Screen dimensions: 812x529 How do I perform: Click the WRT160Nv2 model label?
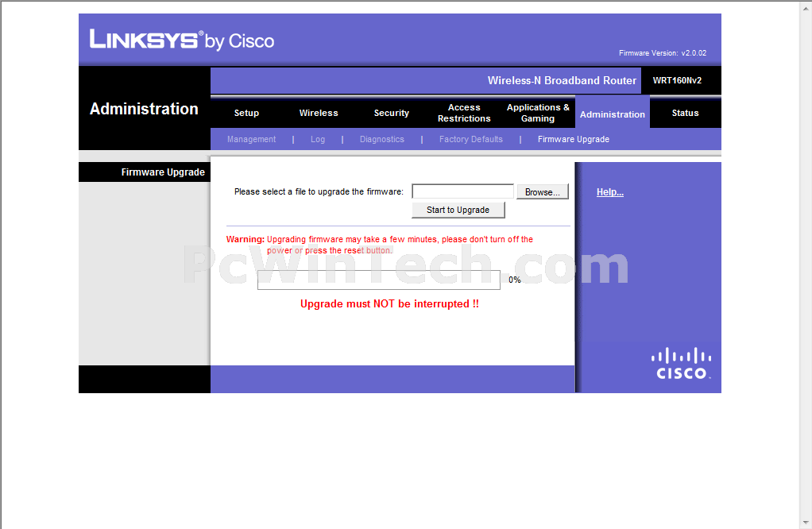coord(677,80)
